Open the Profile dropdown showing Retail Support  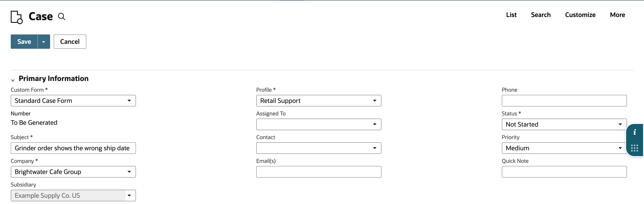(x=318, y=100)
